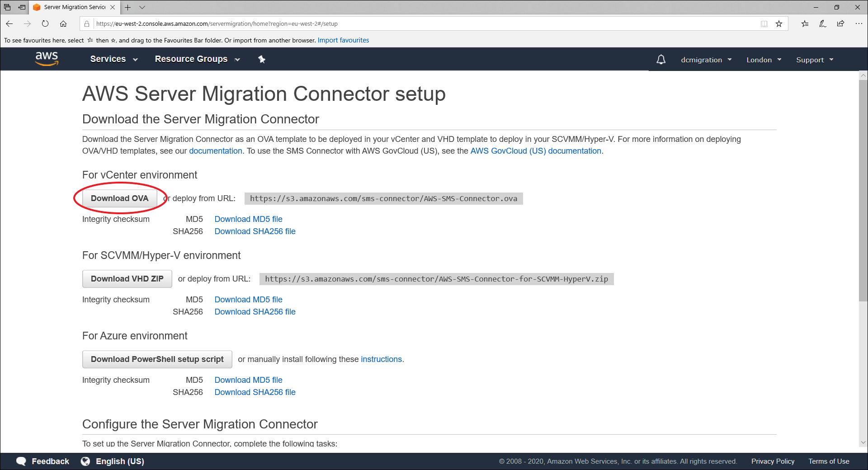Image resolution: width=868 pixels, height=470 pixels.
Task: Open the AWS GovCloud (US) documentation link
Action: [536, 151]
